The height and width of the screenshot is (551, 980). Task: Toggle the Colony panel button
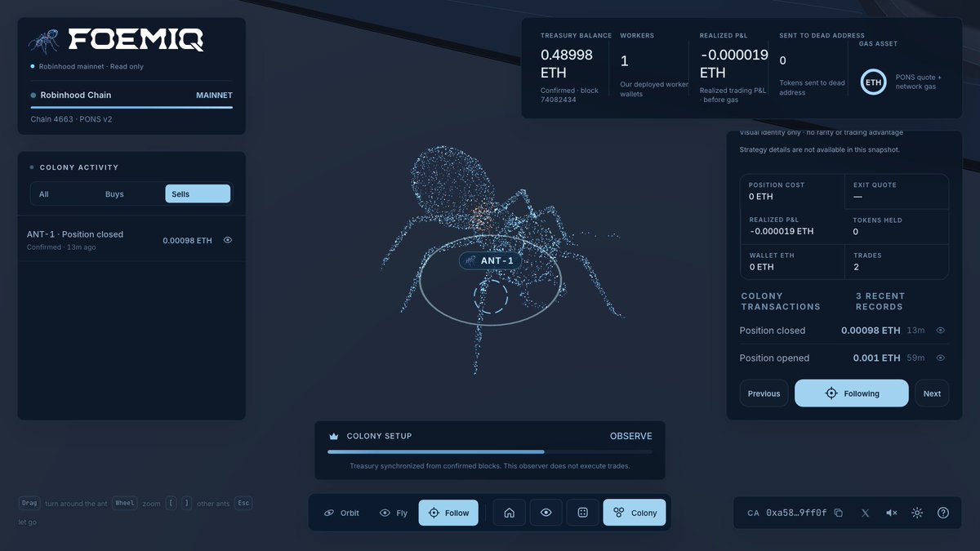[635, 513]
